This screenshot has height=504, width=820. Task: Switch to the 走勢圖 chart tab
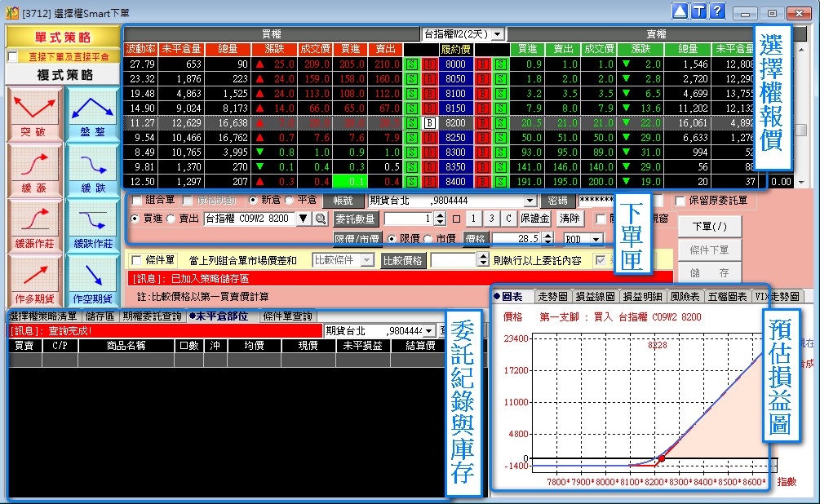(552, 296)
